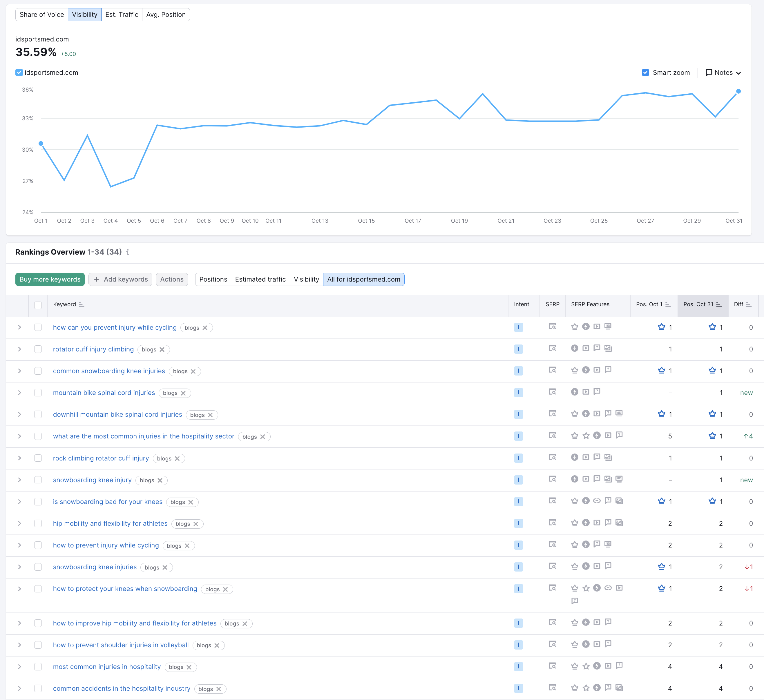Click reviews star SERP feature for hospitality sector keyword
The width and height of the screenshot is (764, 700).
coord(586,436)
